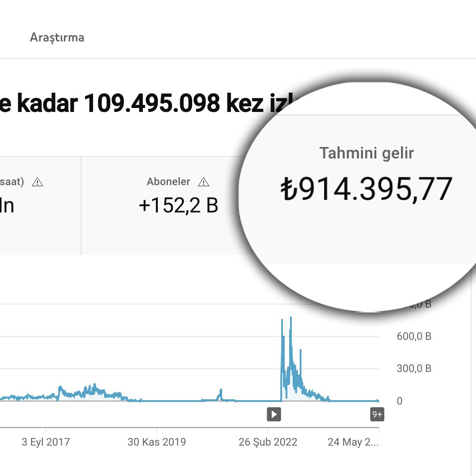
Task: Click the warning icon next to Aboneler
Action: tap(203, 182)
